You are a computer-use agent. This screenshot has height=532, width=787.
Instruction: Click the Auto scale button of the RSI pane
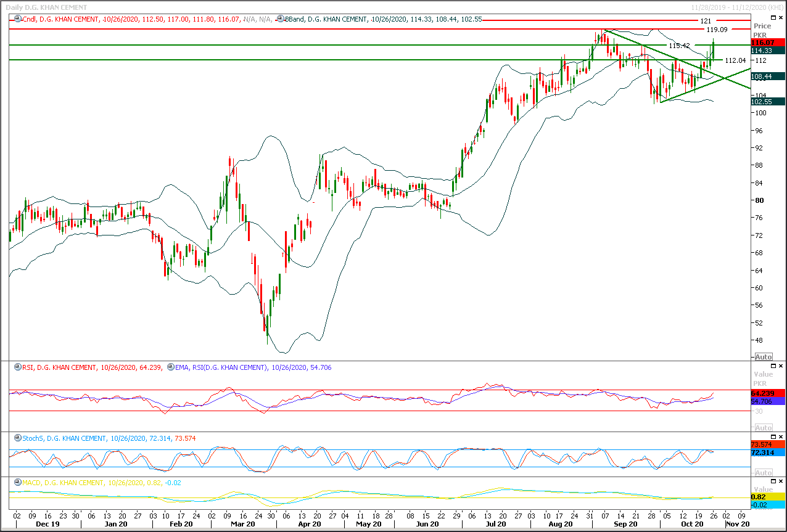763,428
